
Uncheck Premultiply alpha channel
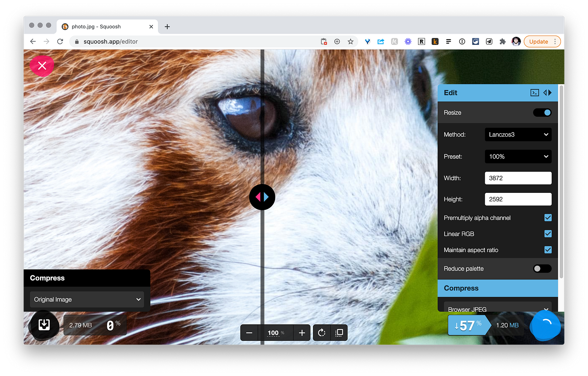click(x=548, y=218)
